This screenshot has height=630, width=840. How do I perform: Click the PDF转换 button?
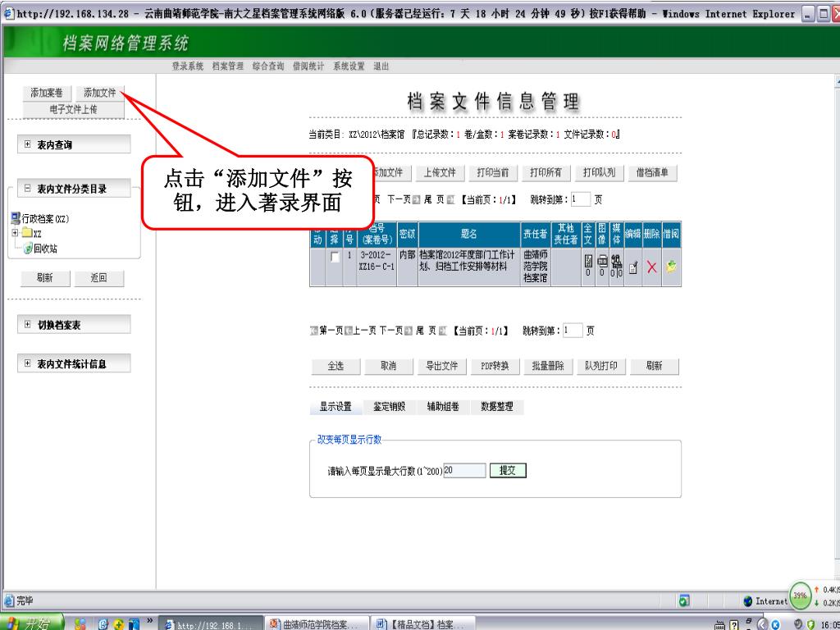pyautogui.click(x=495, y=366)
